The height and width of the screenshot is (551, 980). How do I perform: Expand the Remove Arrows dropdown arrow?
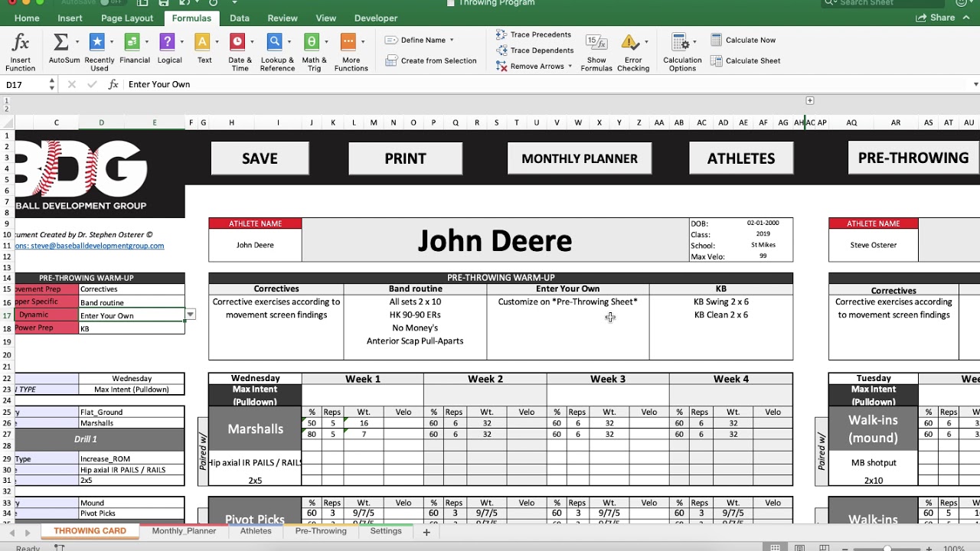(570, 67)
